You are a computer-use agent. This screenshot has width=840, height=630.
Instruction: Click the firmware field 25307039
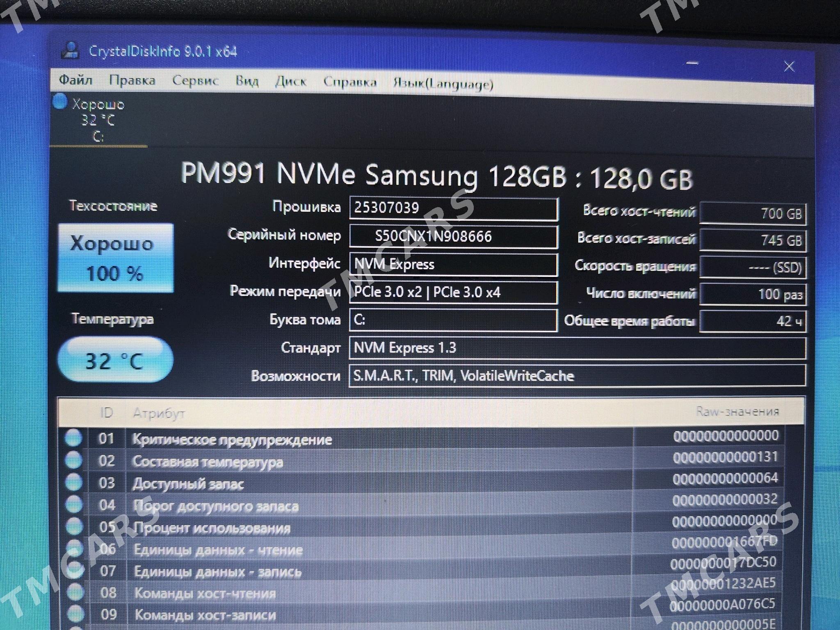[x=453, y=208]
